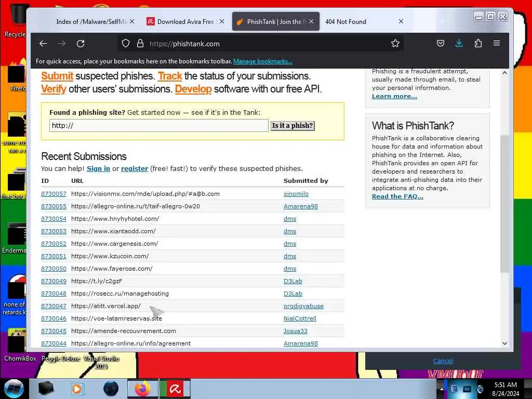
Task: Open submission ID 8730049
Action: tap(54, 281)
